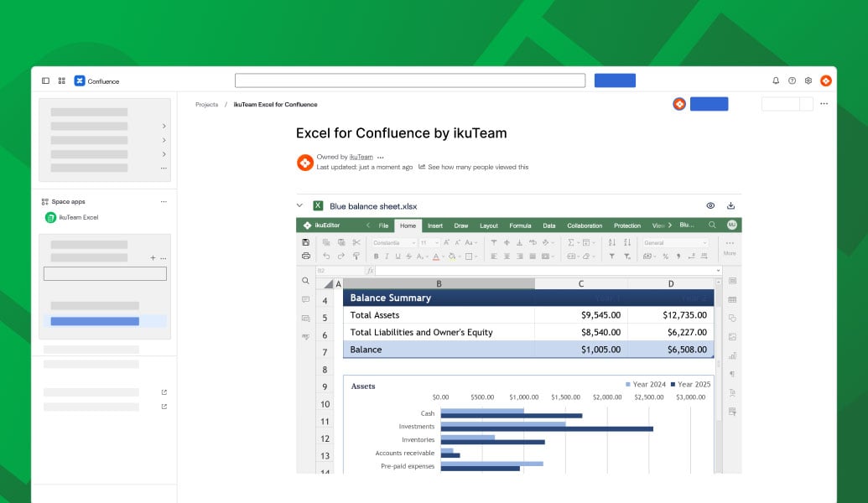Open the Projects breadcrumb link

206,104
